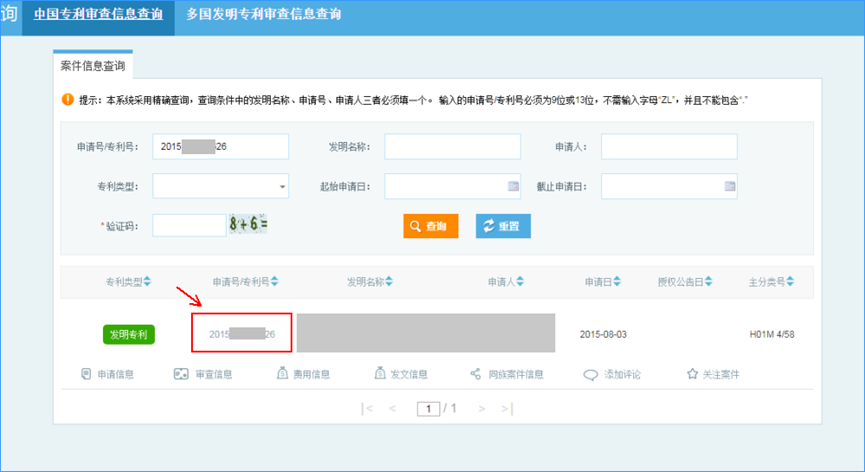The width and height of the screenshot is (865, 472).
Task: Open calendar icon for 起始申请日
Action: 513,186
